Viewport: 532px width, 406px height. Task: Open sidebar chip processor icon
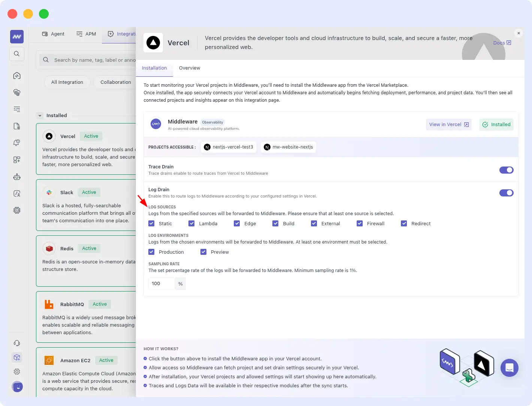[17, 210]
